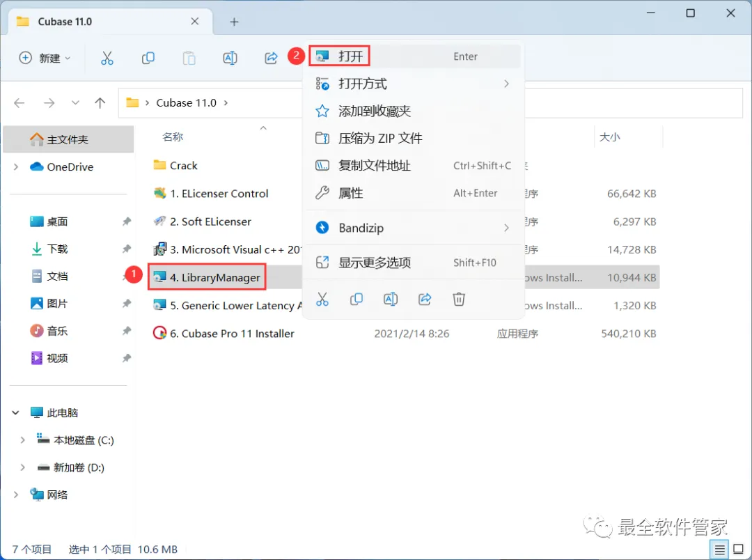Select file 5. Generic Lower Latency

pos(236,306)
